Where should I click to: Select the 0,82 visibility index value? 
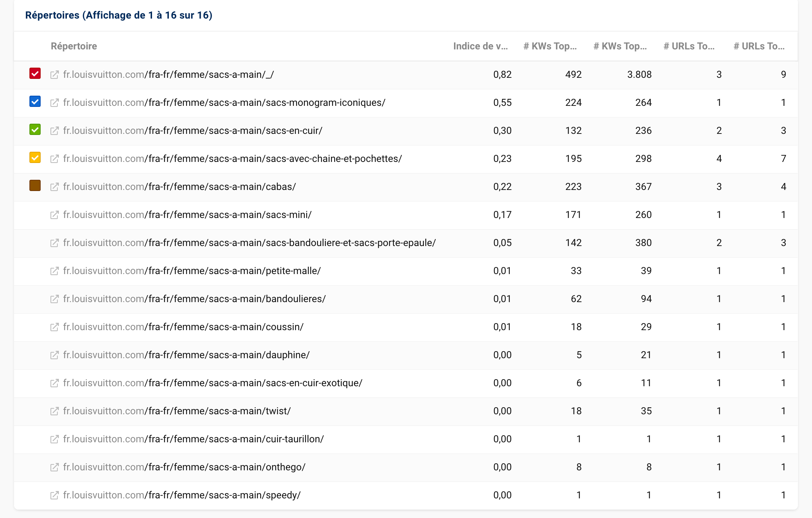pyautogui.click(x=502, y=75)
